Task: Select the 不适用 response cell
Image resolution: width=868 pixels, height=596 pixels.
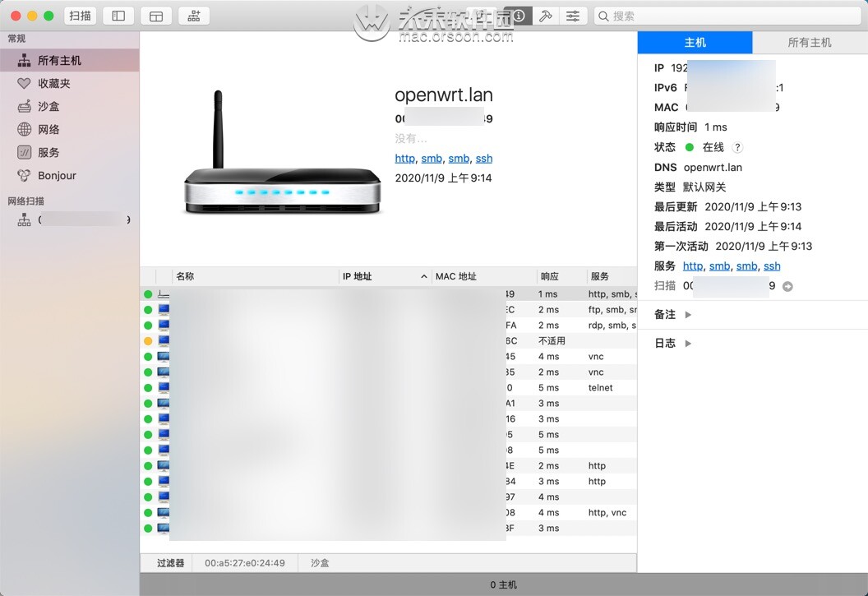Action: [552, 341]
